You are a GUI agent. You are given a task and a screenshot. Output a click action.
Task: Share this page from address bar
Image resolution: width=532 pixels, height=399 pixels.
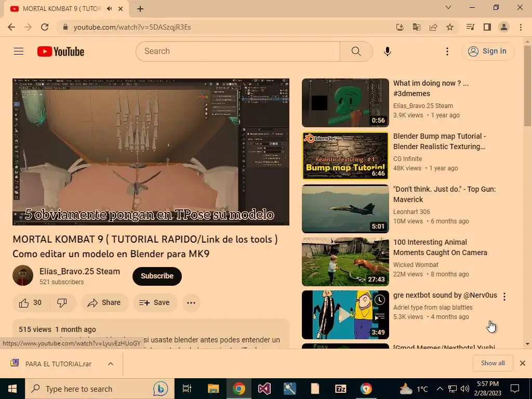click(433, 27)
